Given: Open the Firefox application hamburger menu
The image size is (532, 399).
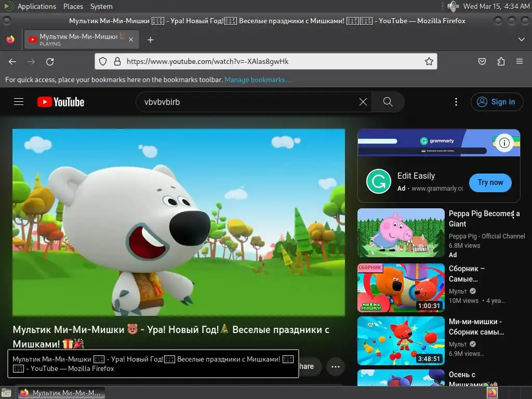Looking at the screenshot, I should [x=520, y=61].
